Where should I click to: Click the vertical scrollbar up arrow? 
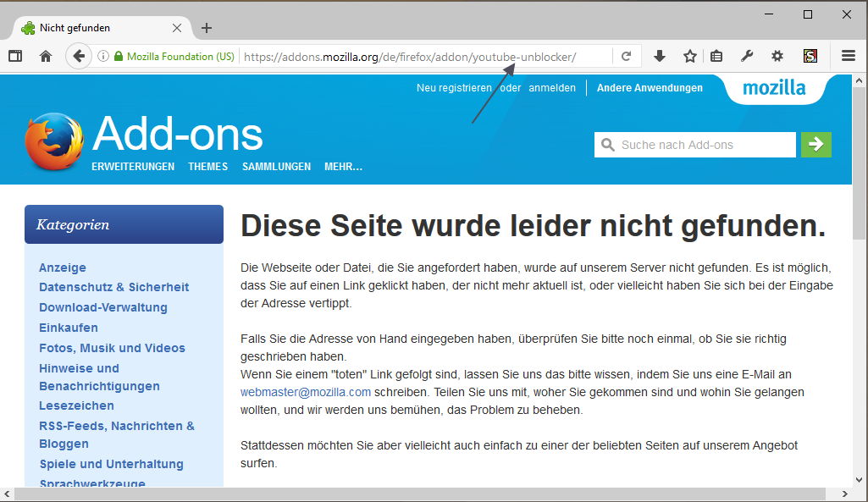860,80
